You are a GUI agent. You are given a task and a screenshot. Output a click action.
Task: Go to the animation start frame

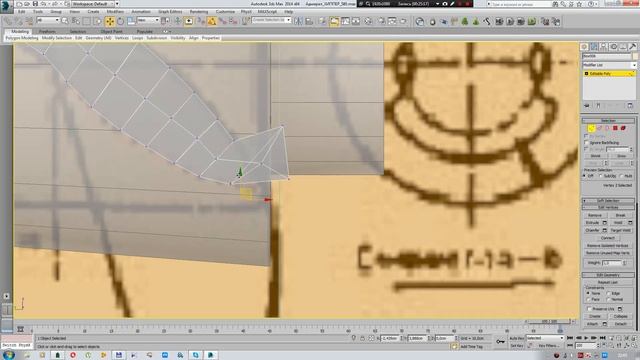(571, 338)
